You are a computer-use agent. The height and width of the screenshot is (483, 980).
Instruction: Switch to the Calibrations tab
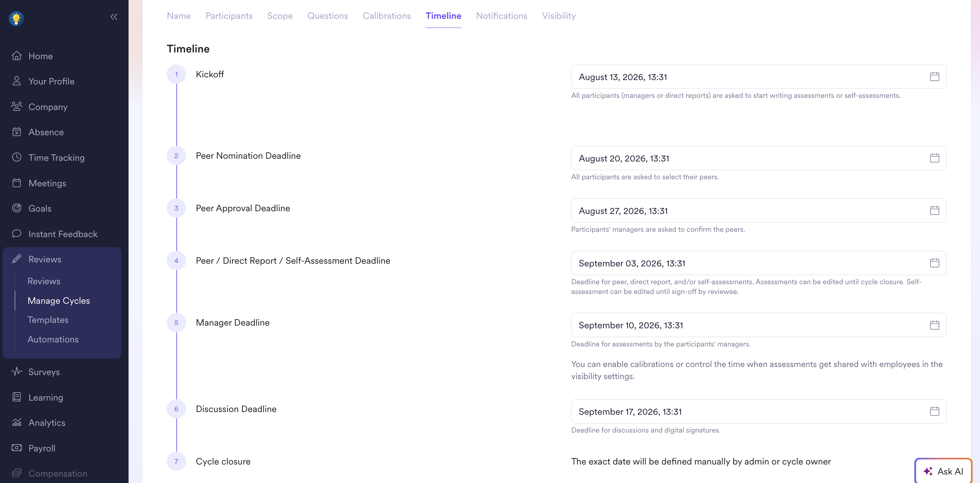(387, 15)
